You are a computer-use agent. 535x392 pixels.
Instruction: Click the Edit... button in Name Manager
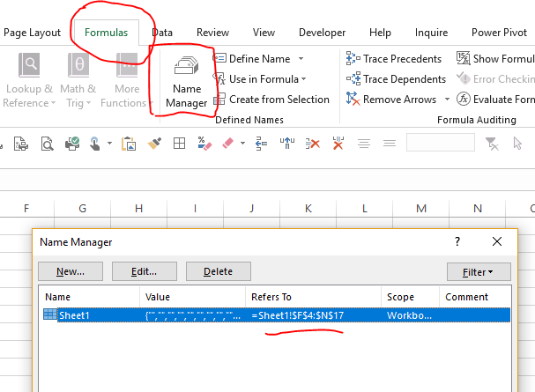(144, 271)
